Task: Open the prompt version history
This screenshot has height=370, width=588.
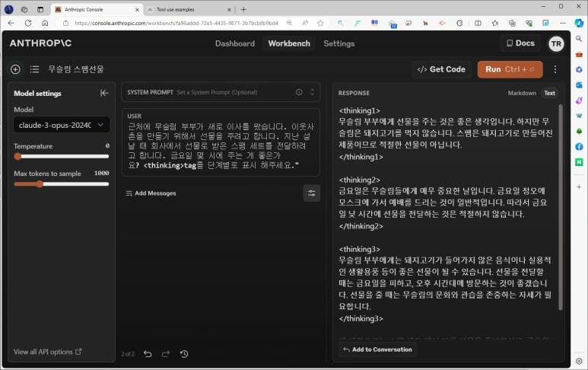Action: point(184,354)
